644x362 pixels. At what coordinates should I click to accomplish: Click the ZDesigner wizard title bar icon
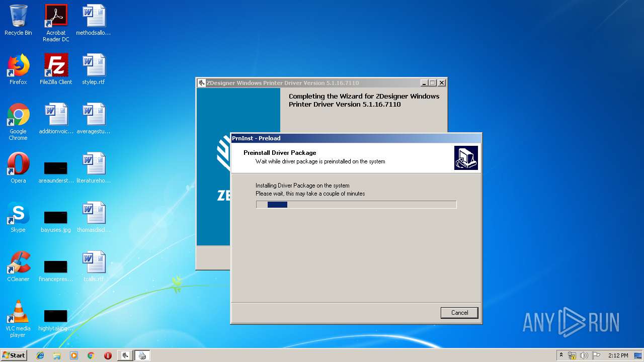tap(202, 83)
